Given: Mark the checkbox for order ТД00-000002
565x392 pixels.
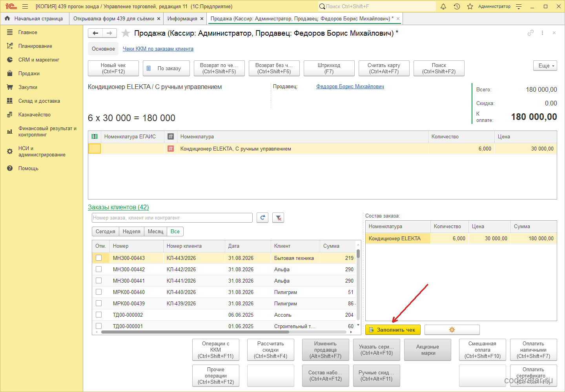Looking at the screenshot, I should tap(99, 315).
